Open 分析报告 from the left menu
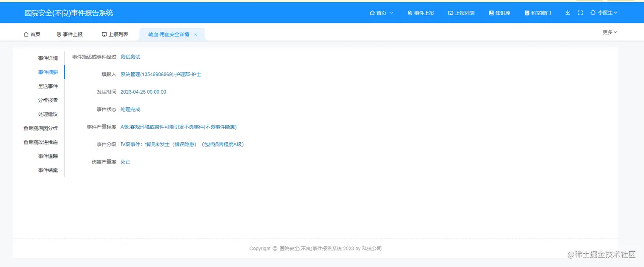This screenshot has height=267, width=644. point(48,100)
